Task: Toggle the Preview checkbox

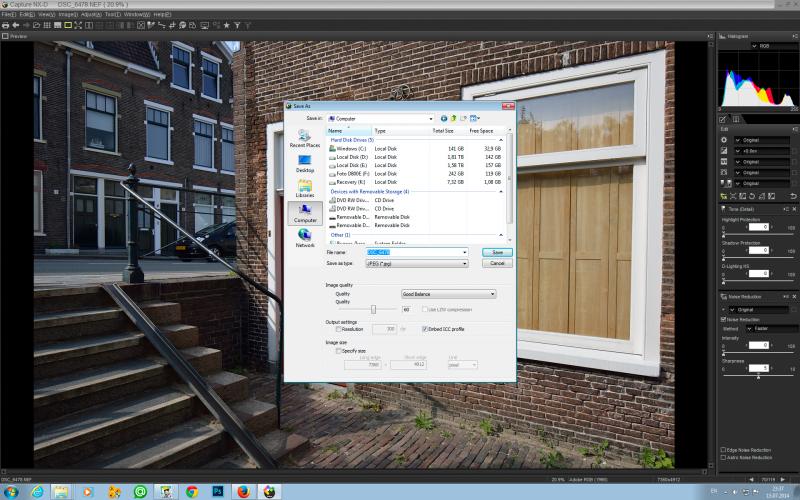Action: click(x=6, y=36)
